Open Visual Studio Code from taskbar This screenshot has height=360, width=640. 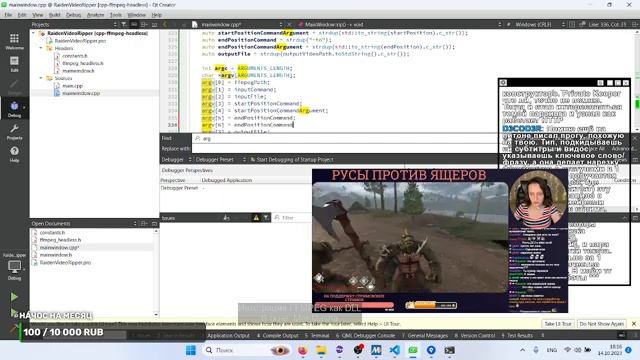[394, 350]
